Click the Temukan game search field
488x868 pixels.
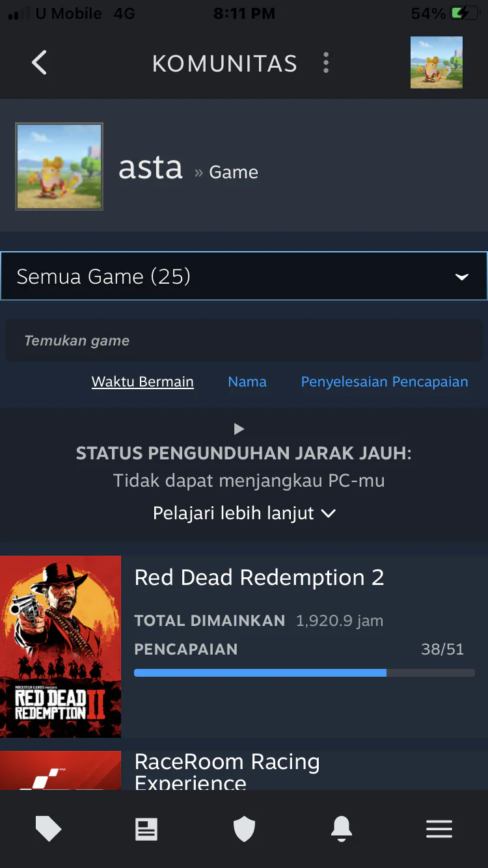(244, 340)
